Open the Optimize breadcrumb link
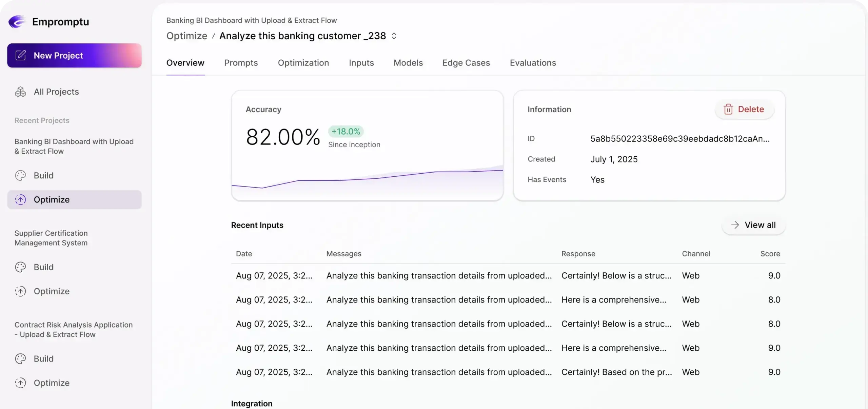The height and width of the screenshot is (409, 868). tap(186, 36)
